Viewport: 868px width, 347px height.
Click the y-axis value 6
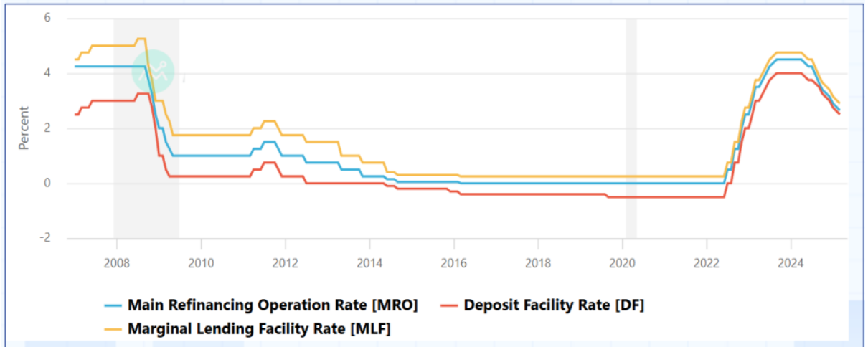[47, 17]
